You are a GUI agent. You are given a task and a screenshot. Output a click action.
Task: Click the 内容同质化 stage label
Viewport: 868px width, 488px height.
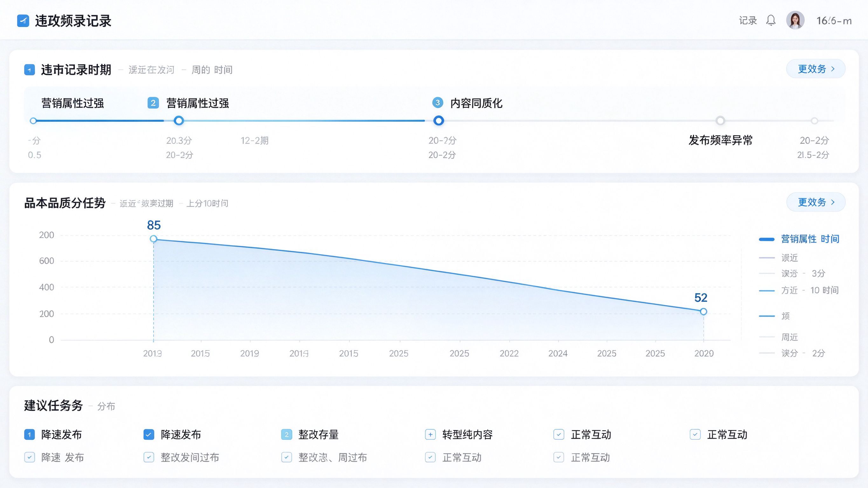476,103
